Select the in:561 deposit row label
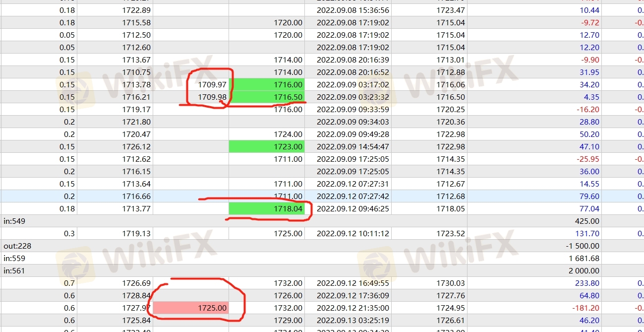 tap(14, 271)
